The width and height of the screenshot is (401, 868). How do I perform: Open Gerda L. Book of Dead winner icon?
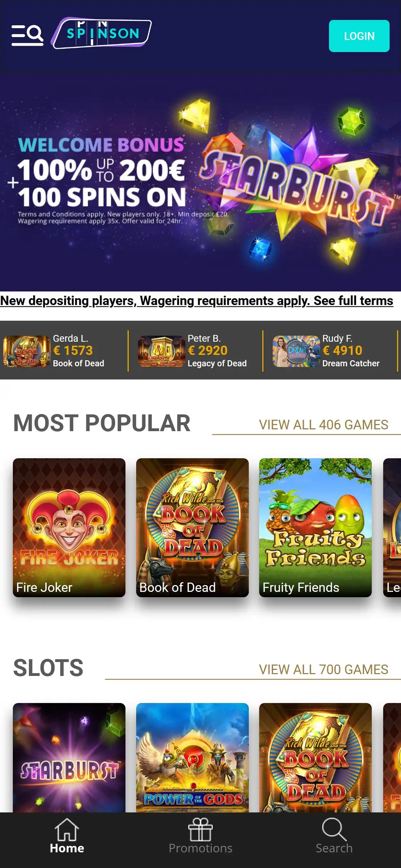(x=27, y=351)
